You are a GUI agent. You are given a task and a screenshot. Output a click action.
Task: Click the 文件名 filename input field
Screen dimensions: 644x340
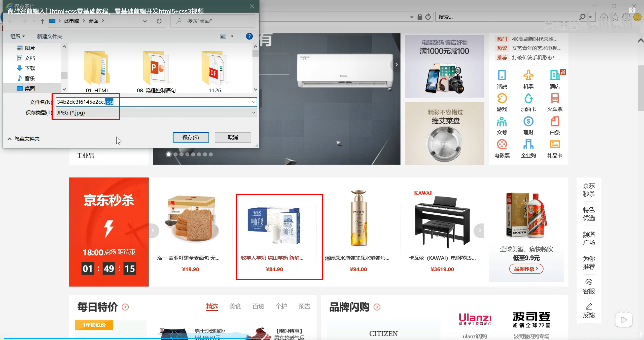pyautogui.click(x=156, y=102)
